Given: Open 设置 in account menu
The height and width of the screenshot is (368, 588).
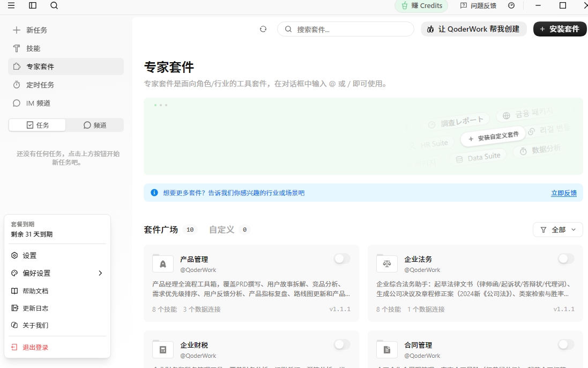Looking at the screenshot, I should [57, 255].
